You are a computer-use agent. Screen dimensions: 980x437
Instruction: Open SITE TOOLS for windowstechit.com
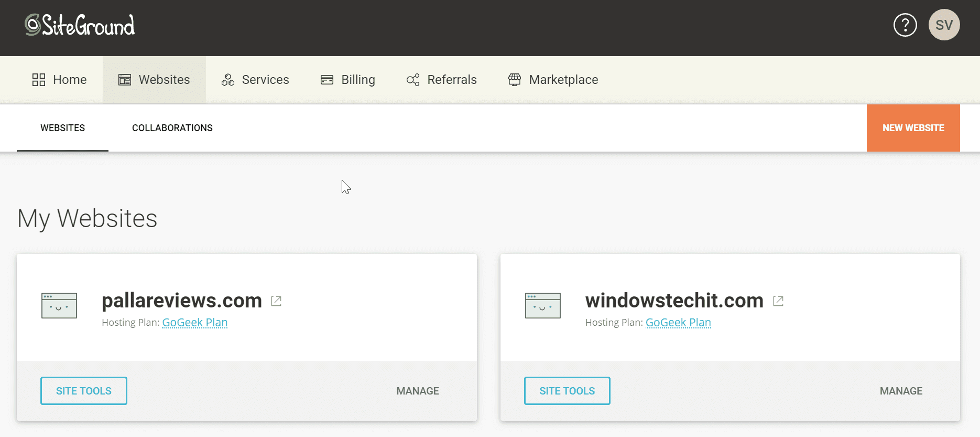pyautogui.click(x=567, y=391)
